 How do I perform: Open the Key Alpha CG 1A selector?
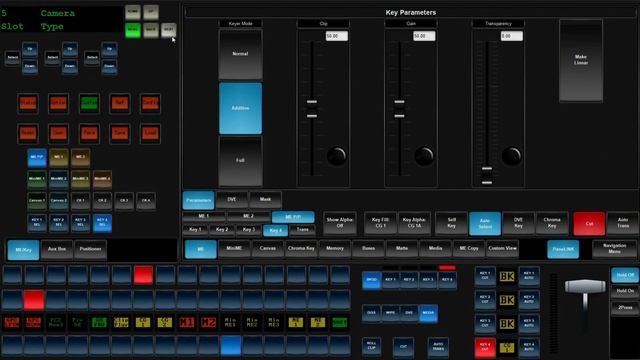(x=414, y=223)
